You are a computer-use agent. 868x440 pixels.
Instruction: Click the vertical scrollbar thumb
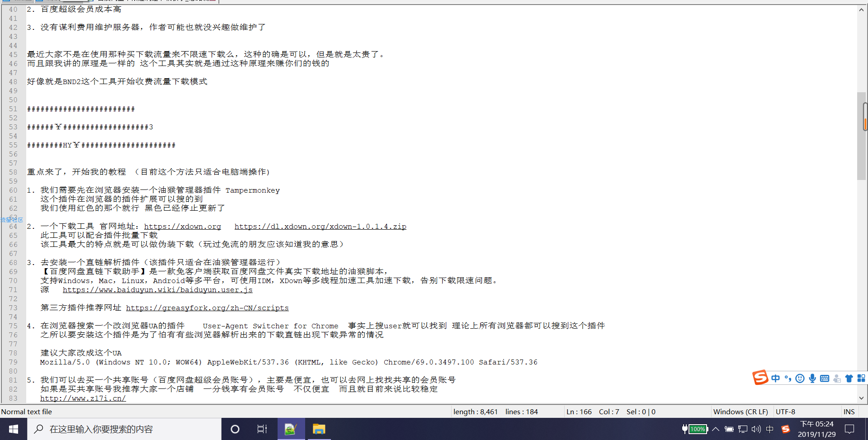coord(862,136)
